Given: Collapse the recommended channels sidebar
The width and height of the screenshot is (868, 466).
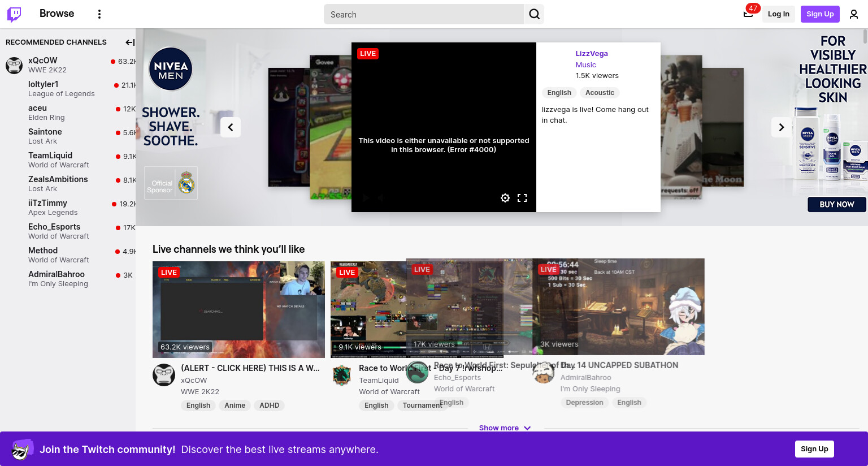Looking at the screenshot, I should 130,42.
